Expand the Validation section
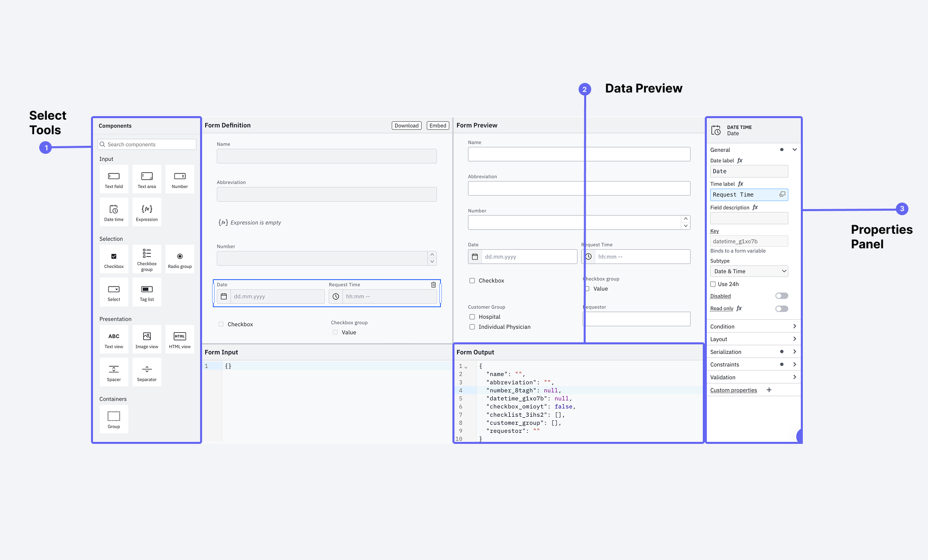The height and width of the screenshot is (560, 928). pos(753,378)
